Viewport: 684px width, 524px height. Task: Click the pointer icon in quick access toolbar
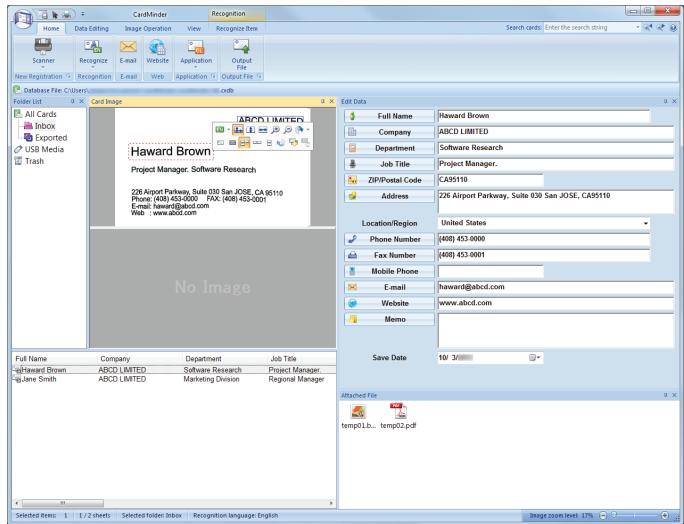click(x=55, y=14)
